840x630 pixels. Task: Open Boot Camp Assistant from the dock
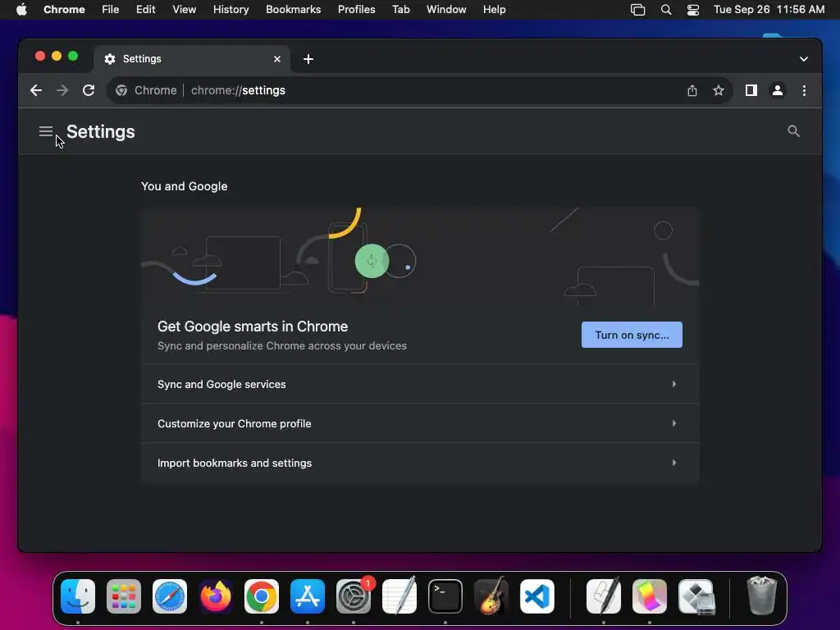tap(696, 596)
